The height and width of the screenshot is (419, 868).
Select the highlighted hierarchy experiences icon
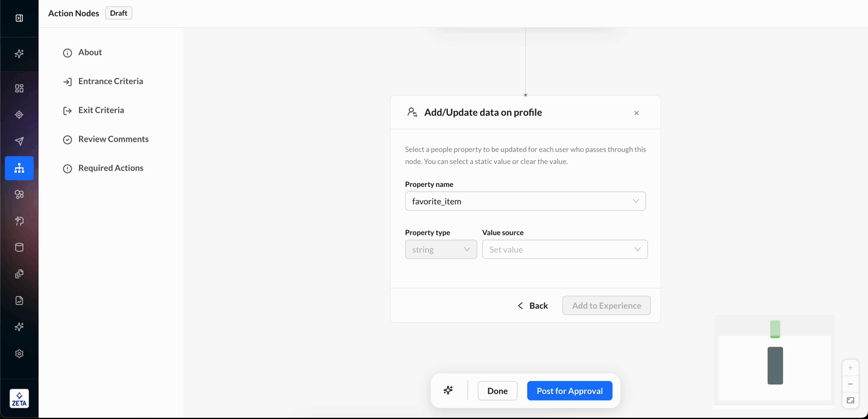tap(19, 168)
